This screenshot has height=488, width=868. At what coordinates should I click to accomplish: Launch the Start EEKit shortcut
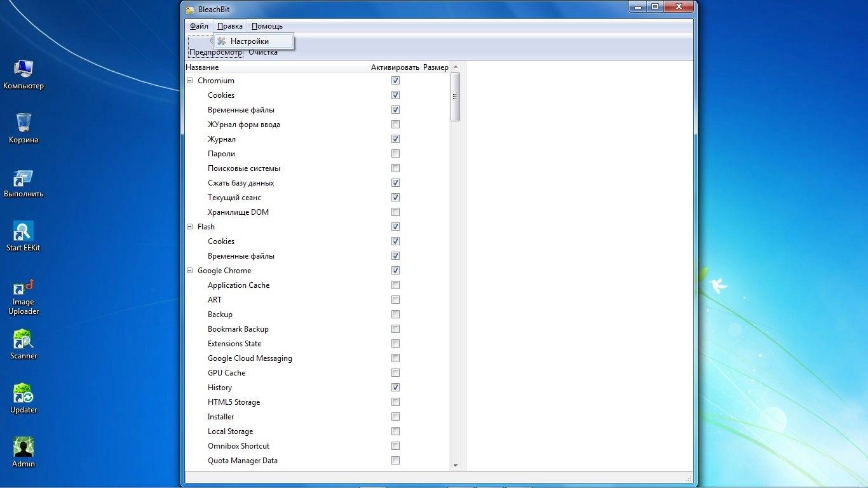[x=24, y=236]
